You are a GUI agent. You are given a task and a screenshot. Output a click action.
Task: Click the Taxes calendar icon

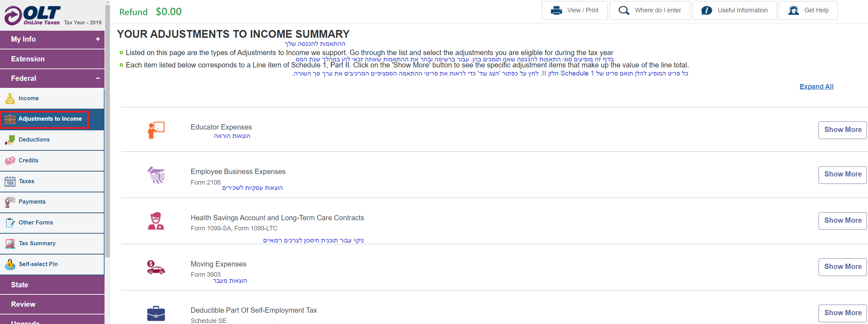click(10, 181)
